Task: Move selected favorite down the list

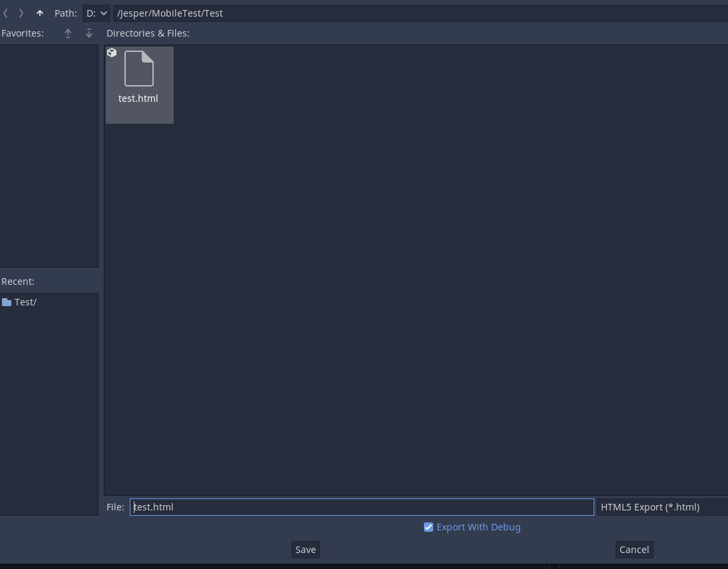Action: pos(89,33)
